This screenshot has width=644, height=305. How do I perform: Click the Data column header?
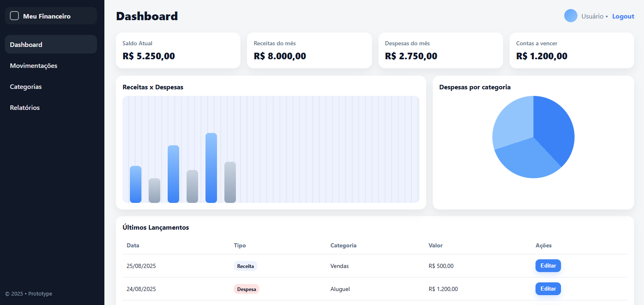133,246
